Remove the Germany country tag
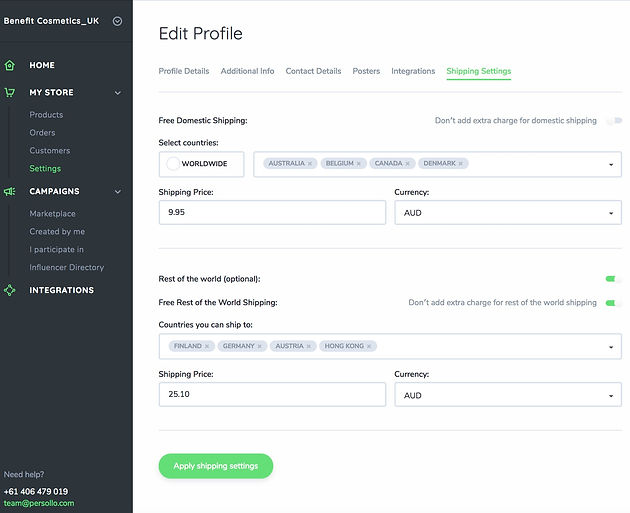 pos(260,346)
